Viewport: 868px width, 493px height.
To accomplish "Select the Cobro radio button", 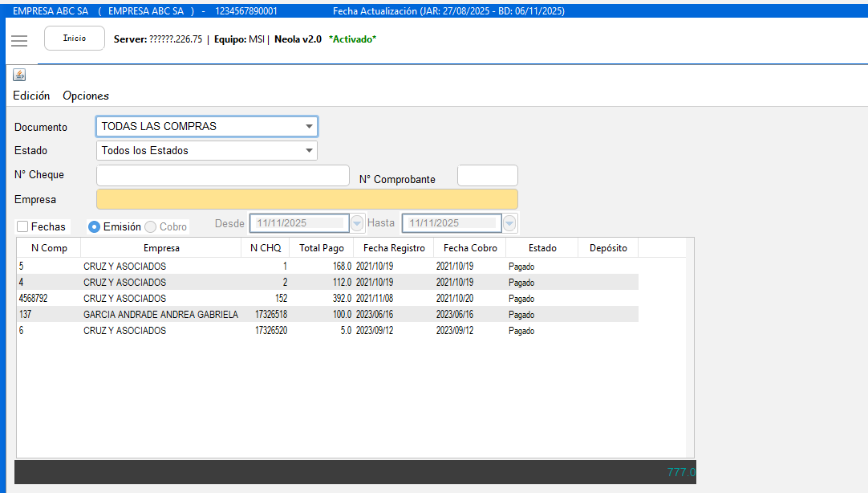I will (151, 227).
